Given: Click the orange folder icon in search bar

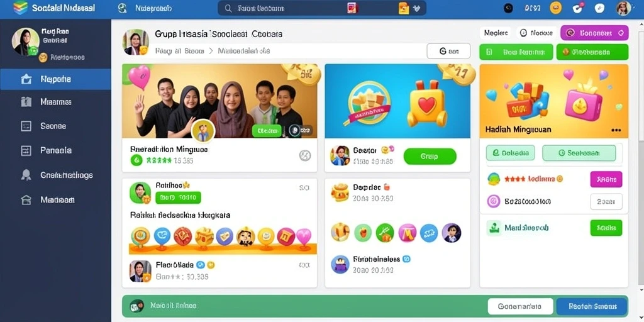Looking at the screenshot, I should click(404, 8).
